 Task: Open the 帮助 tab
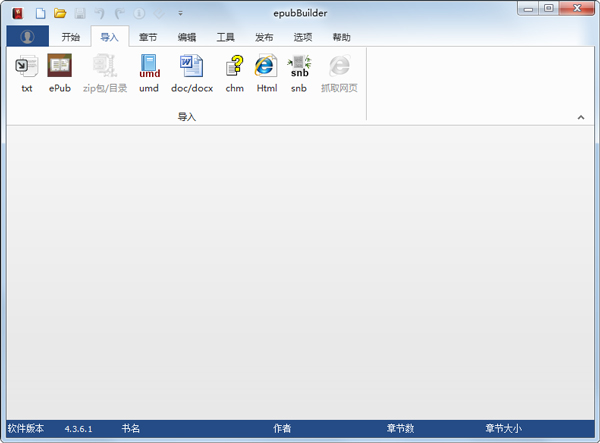click(341, 37)
